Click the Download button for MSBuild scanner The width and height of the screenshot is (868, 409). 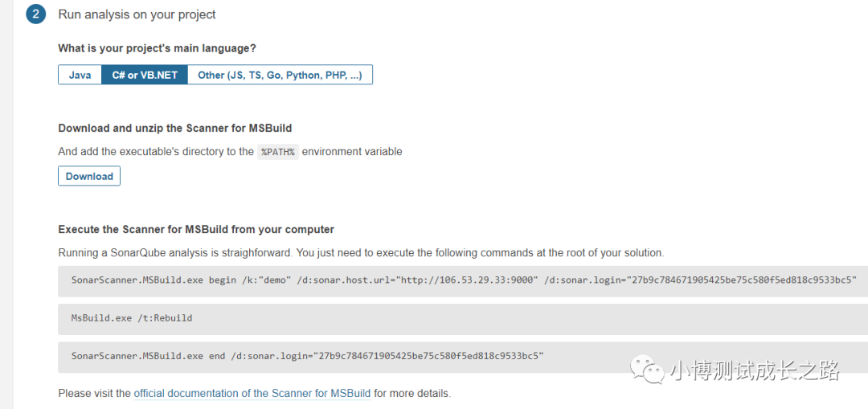tap(89, 176)
